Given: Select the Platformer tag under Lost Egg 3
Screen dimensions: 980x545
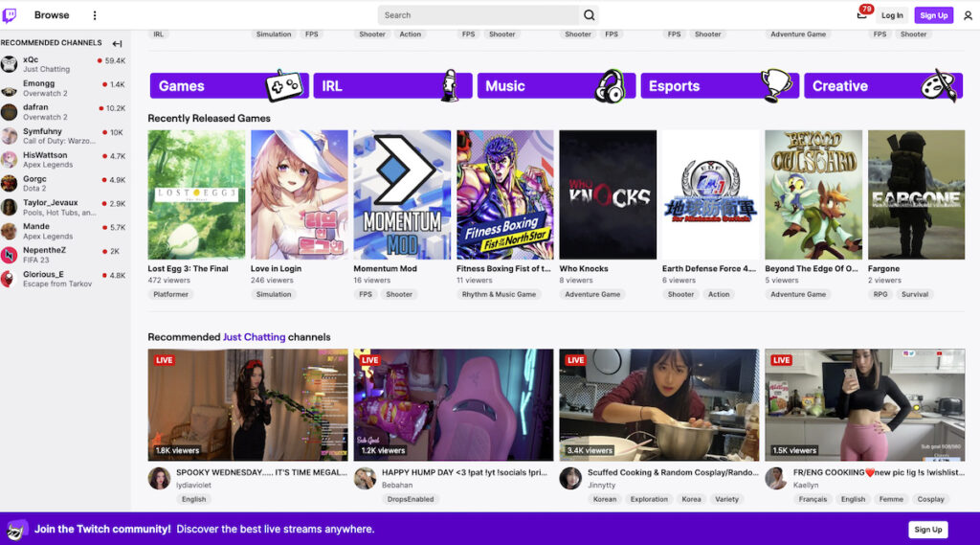Looking at the screenshot, I should coord(170,294).
